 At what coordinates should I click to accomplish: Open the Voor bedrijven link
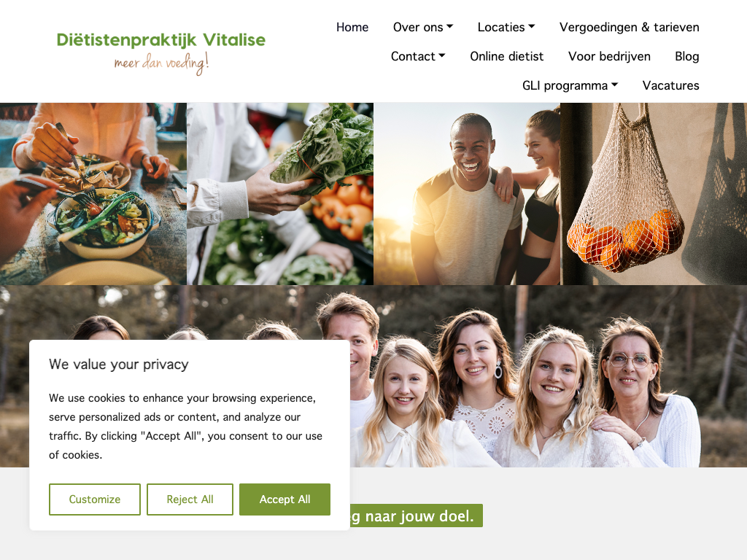(x=609, y=56)
